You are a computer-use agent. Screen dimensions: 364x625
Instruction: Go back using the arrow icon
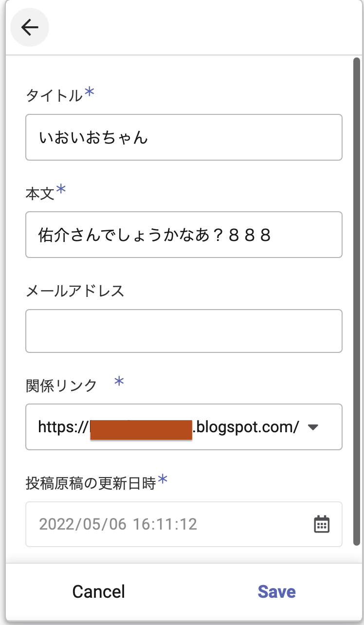click(30, 28)
